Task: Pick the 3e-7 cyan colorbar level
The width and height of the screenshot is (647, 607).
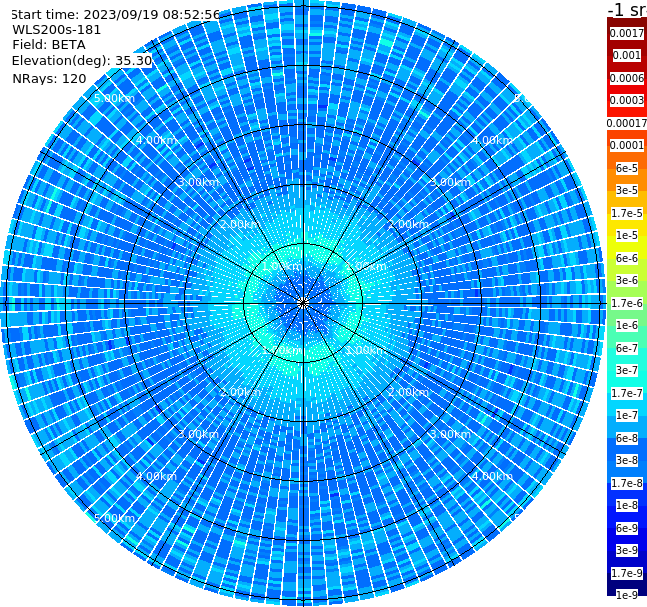Action: [627, 370]
